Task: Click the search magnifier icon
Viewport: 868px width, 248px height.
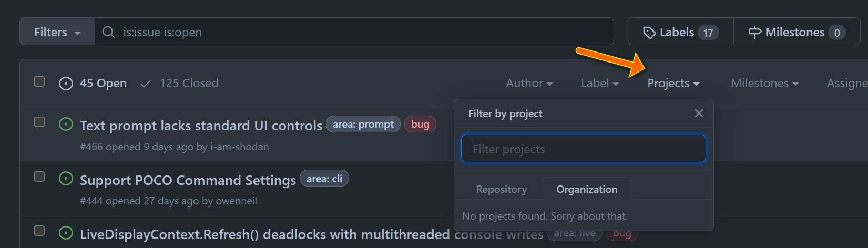Action: 108,32
